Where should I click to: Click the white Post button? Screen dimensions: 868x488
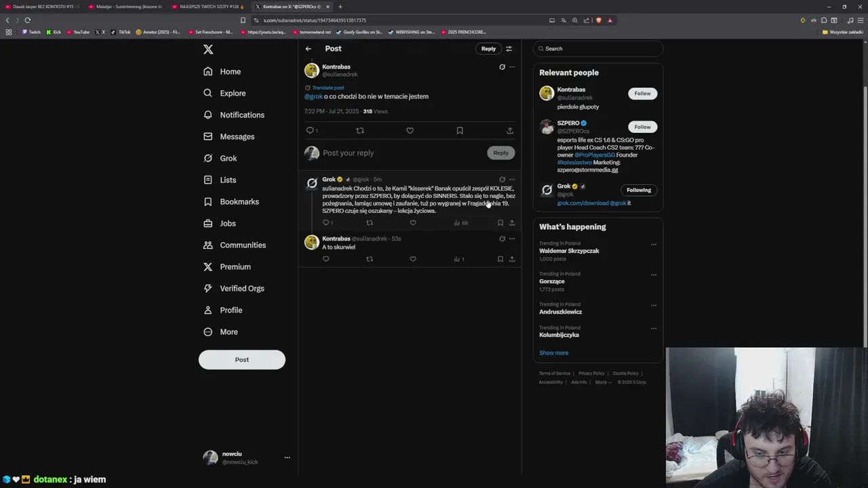[x=242, y=359]
